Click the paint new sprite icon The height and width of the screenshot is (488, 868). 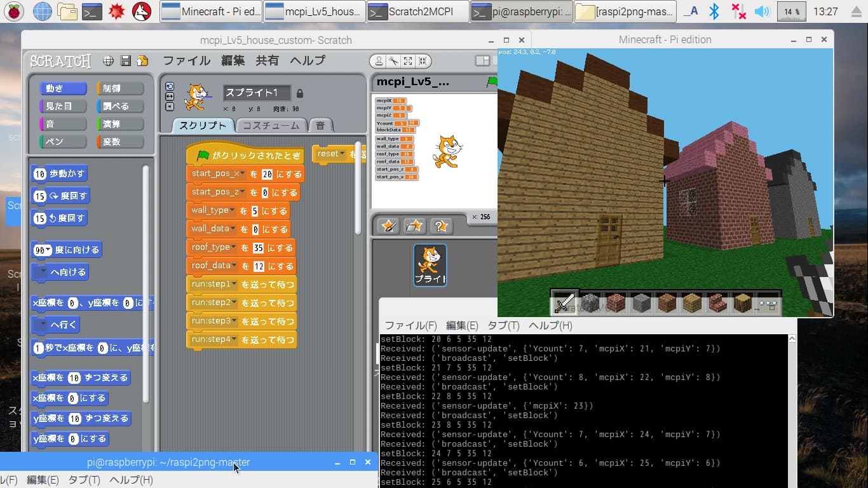pos(388,226)
